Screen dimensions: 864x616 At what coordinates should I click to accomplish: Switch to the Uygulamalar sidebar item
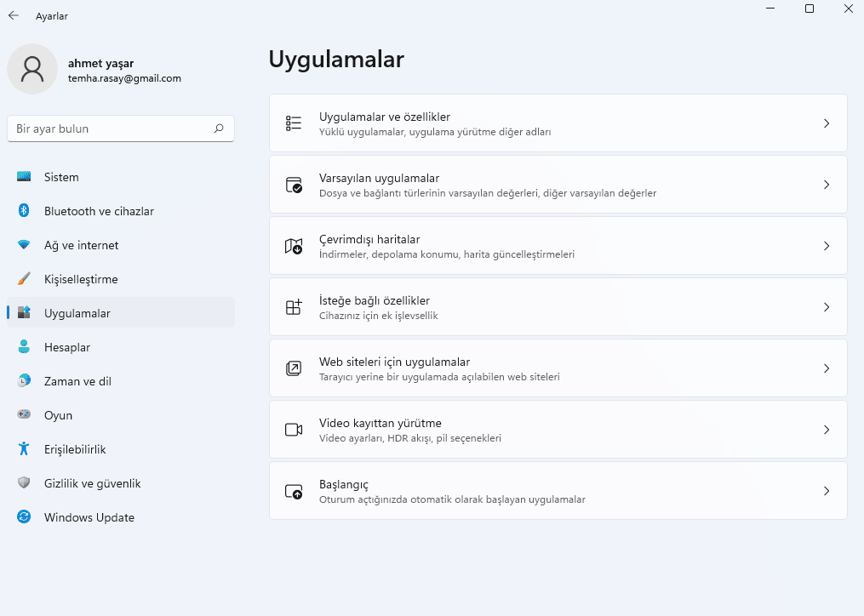tap(77, 313)
